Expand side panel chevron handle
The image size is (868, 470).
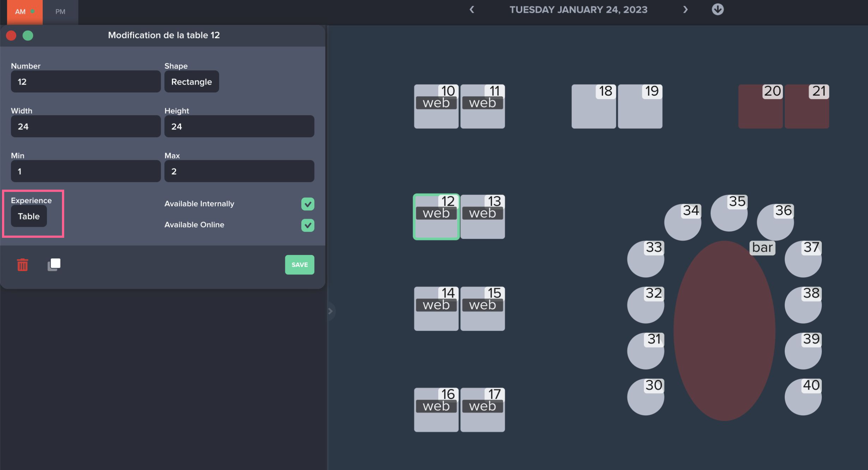pos(330,311)
